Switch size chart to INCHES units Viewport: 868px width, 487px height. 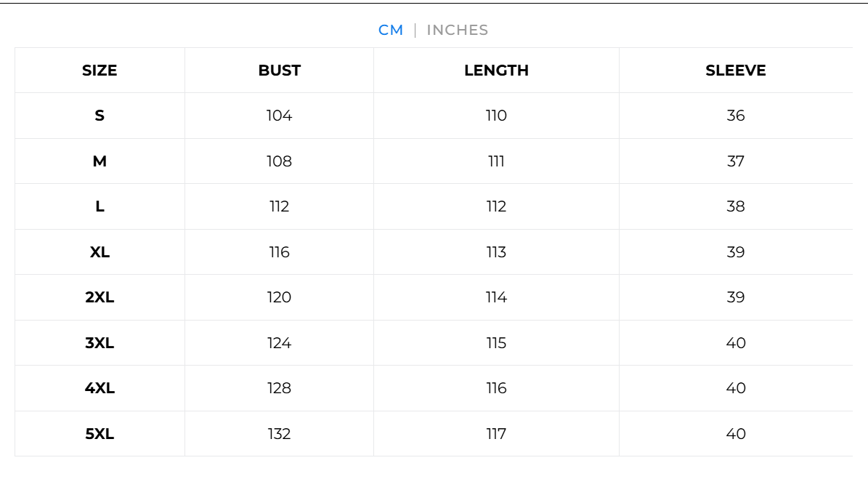[x=458, y=30]
